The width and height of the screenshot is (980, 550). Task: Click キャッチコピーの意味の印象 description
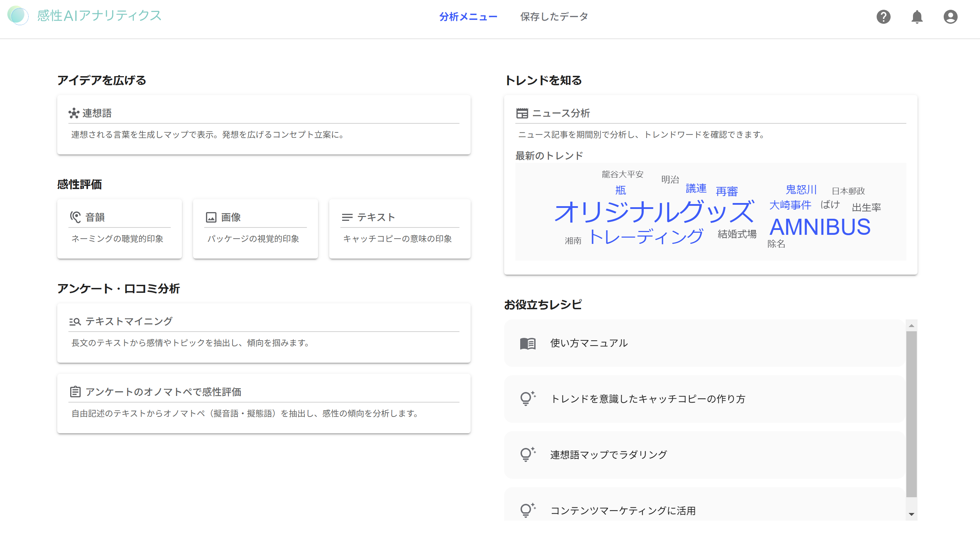coord(397,238)
